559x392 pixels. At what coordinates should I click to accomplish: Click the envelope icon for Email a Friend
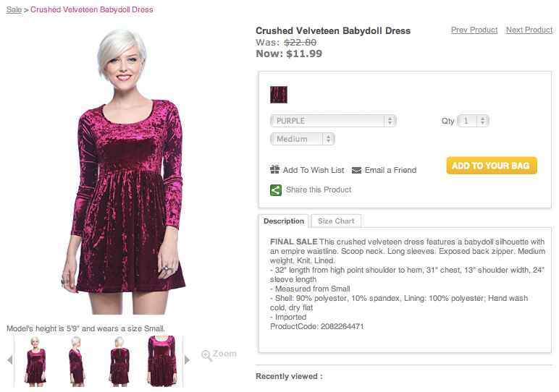(x=357, y=171)
